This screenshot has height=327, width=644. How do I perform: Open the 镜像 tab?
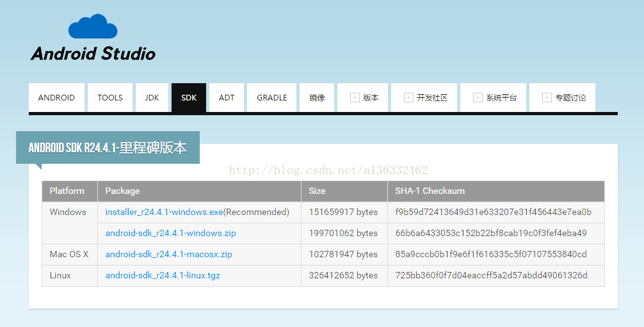(317, 97)
